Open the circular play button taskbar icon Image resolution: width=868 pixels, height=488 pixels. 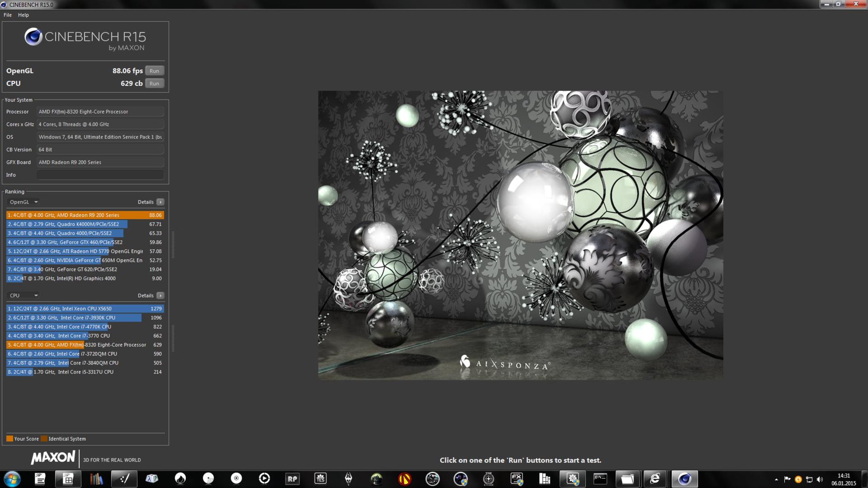(x=264, y=479)
